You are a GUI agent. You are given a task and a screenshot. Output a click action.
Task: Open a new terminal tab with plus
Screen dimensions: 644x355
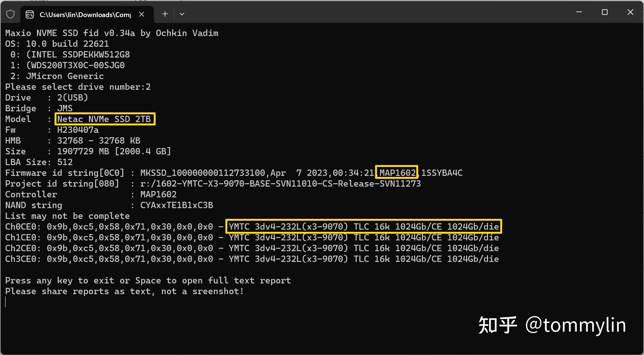pos(165,14)
